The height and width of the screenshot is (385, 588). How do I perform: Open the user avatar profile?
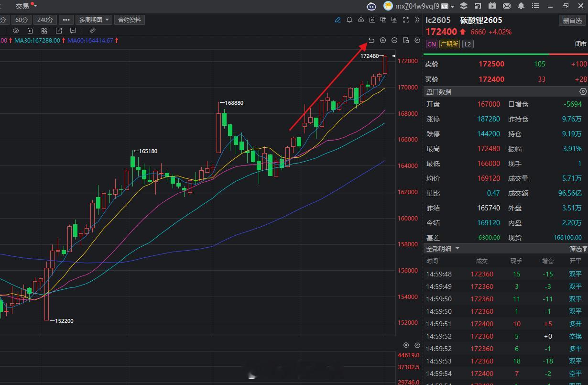click(388, 6)
